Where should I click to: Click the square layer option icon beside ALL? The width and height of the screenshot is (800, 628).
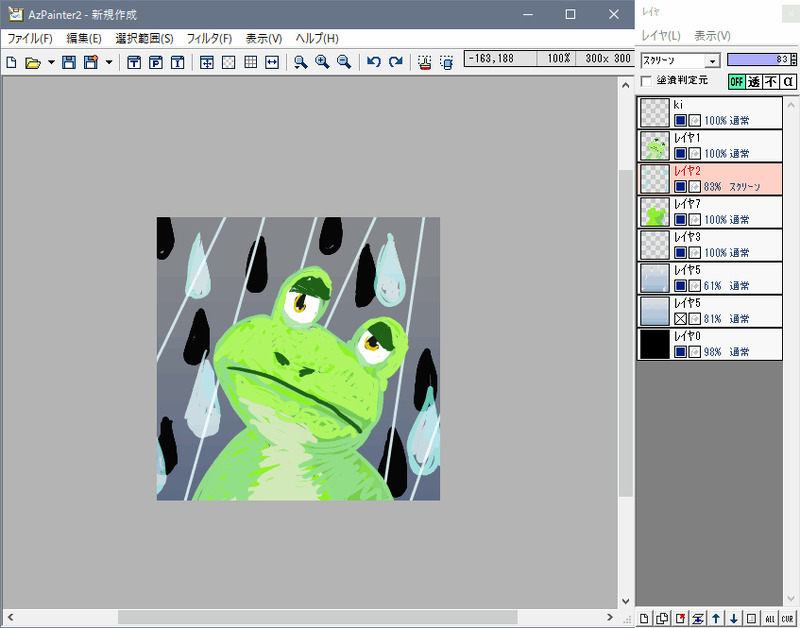tap(752, 618)
